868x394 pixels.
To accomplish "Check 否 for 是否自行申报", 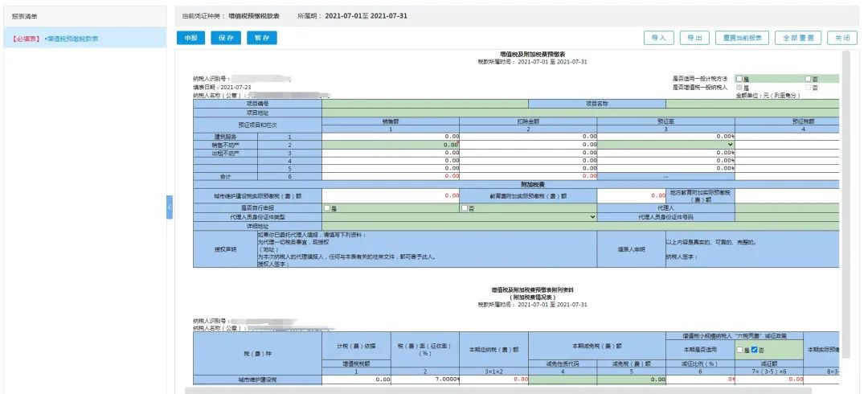I will point(464,208).
